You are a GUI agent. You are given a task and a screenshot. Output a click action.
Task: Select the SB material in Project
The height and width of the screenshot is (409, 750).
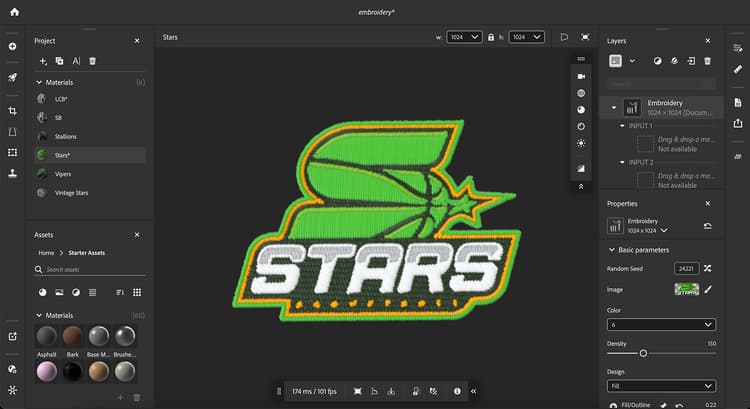89,117
